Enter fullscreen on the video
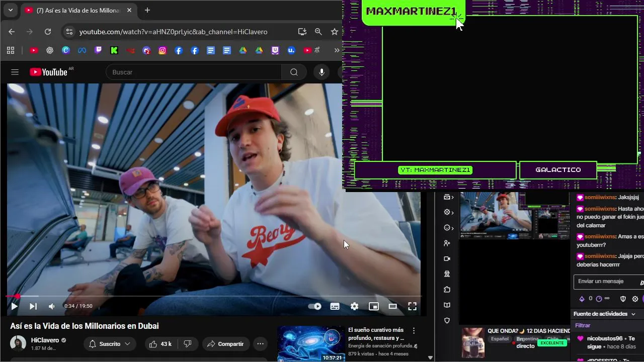The image size is (644, 362). (412, 306)
